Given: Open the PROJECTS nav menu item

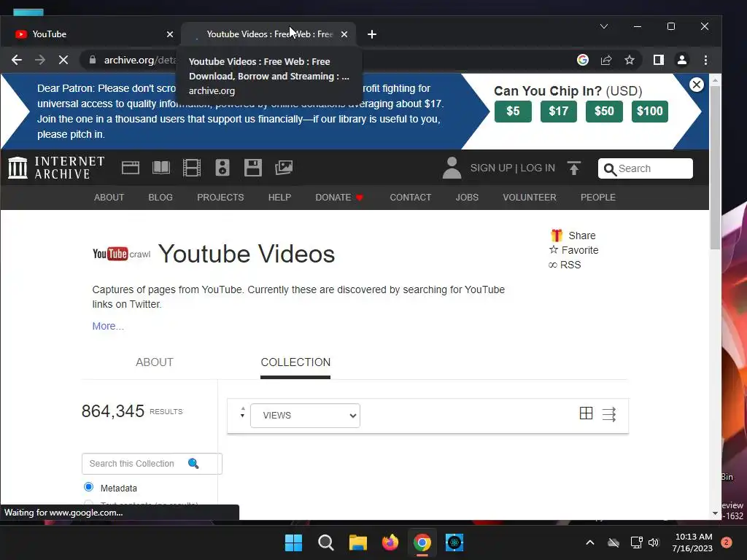Looking at the screenshot, I should click(220, 197).
